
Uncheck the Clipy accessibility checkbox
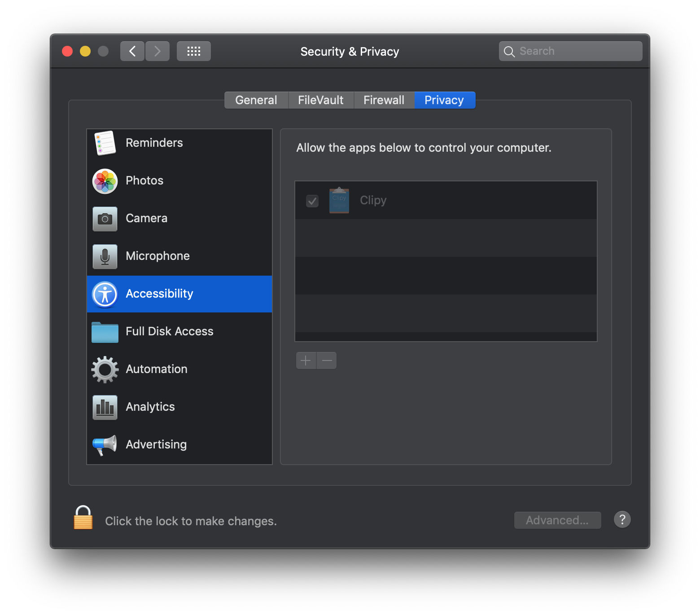(312, 202)
